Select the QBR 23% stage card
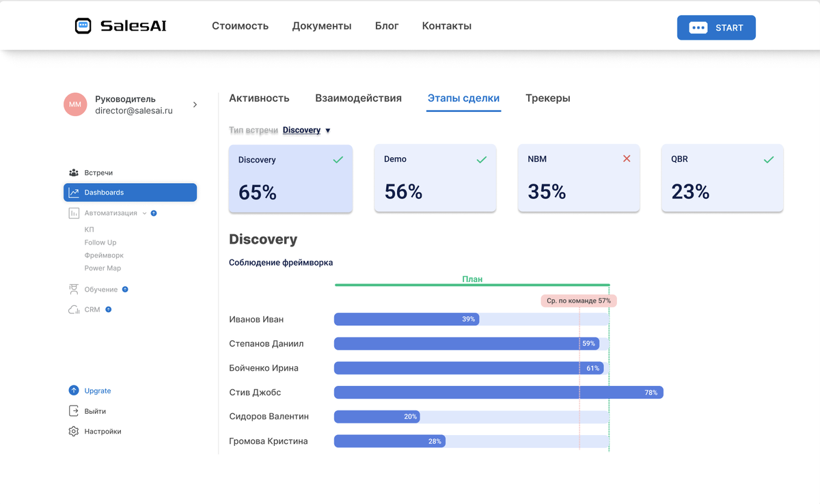Viewport: 820px width, 504px height. coord(722,178)
